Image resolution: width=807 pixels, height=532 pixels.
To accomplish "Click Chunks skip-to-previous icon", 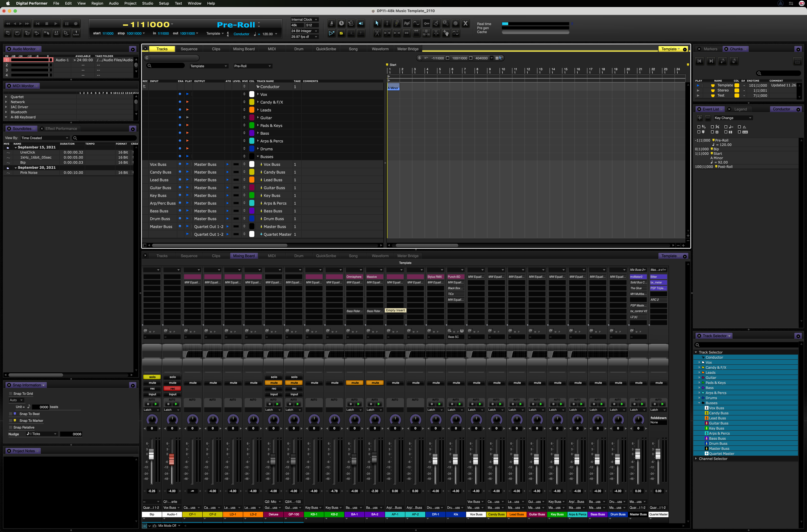I will pyautogui.click(x=699, y=61).
